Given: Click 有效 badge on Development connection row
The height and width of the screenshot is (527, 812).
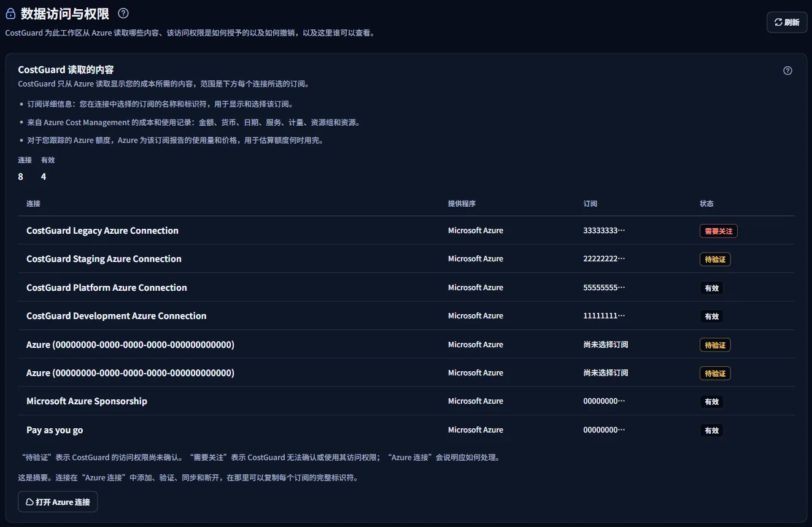Looking at the screenshot, I should pyautogui.click(x=711, y=317).
